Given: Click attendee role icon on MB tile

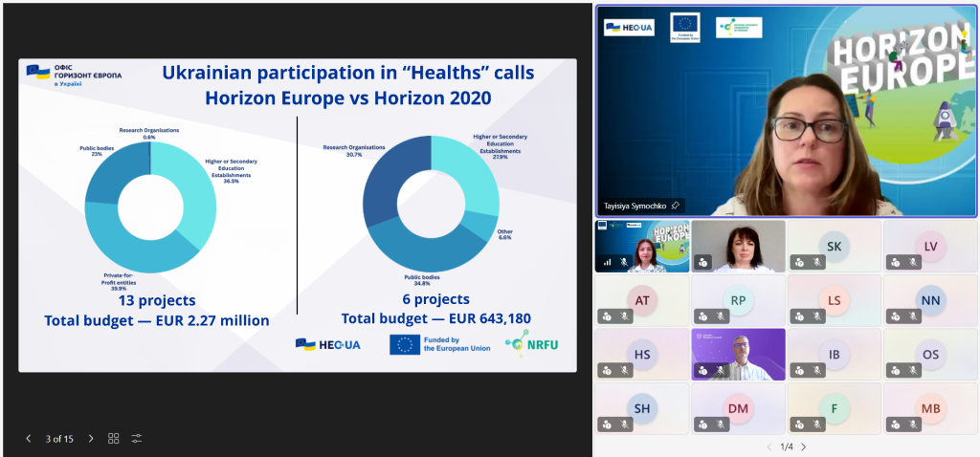Looking at the screenshot, I should tap(896, 424).
